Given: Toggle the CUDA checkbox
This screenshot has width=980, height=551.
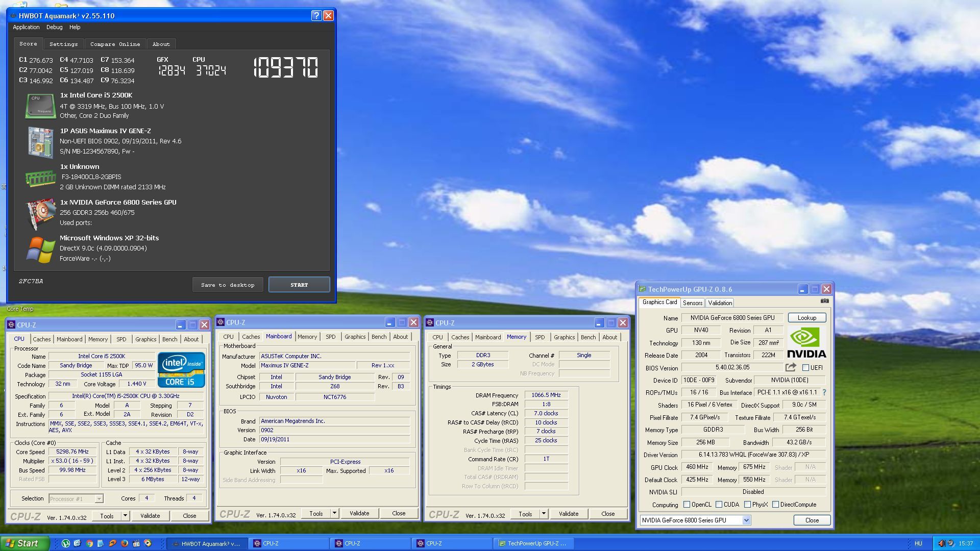Looking at the screenshot, I should tap(719, 505).
